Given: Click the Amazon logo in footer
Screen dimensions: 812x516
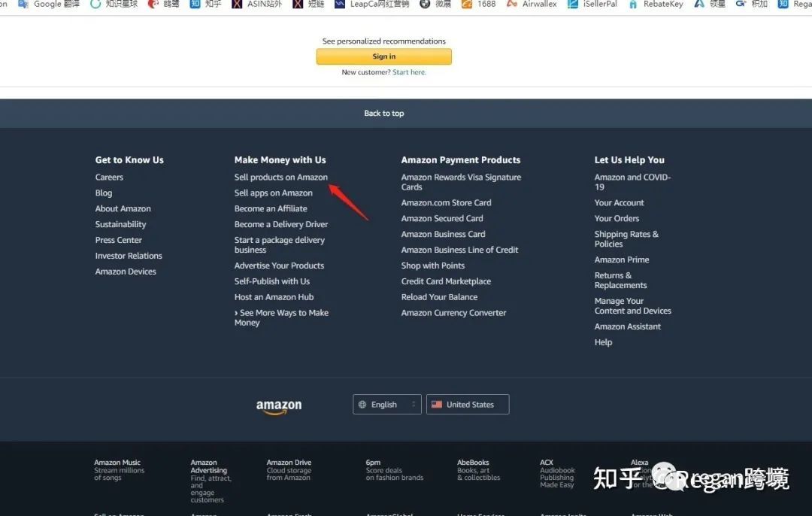Looking at the screenshot, I should tap(279, 407).
